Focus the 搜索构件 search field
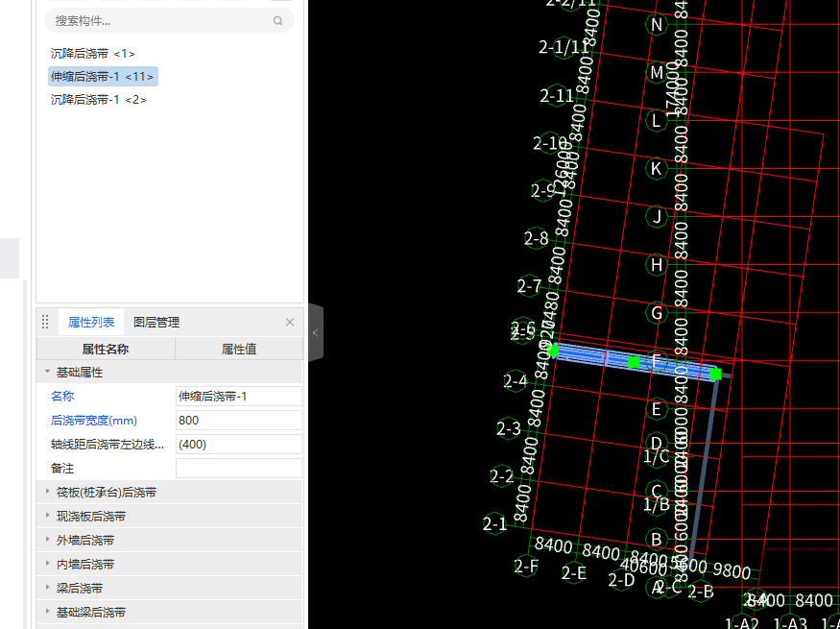Screen dimensions: 840x629 coord(169,21)
